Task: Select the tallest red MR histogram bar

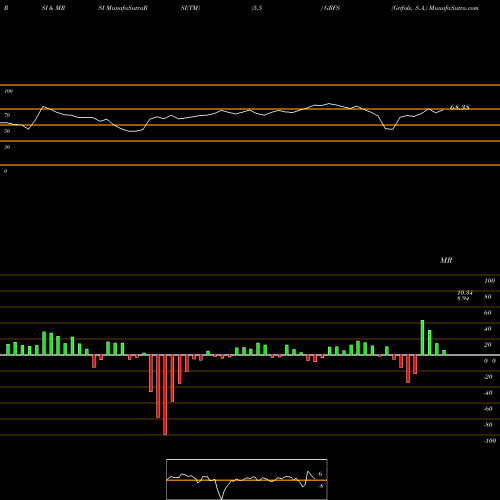Action: (165, 395)
